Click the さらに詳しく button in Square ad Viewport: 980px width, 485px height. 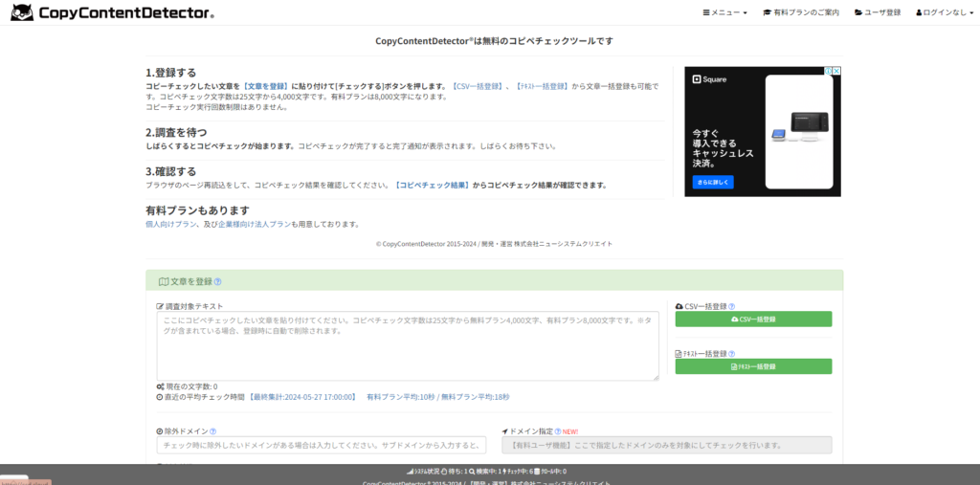click(x=713, y=182)
